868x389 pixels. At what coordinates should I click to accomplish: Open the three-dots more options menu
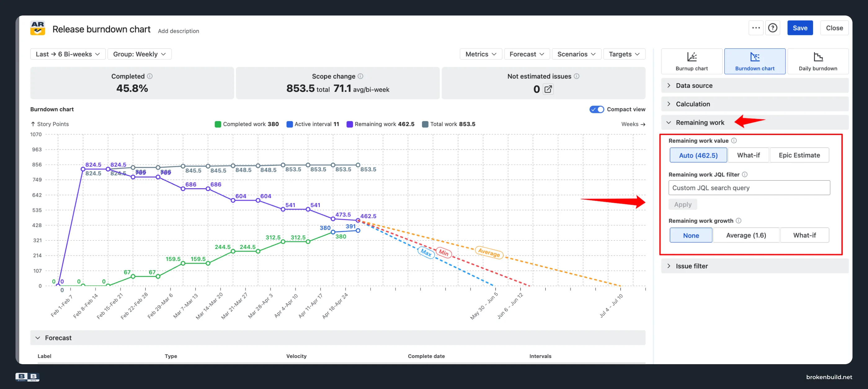click(x=756, y=28)
